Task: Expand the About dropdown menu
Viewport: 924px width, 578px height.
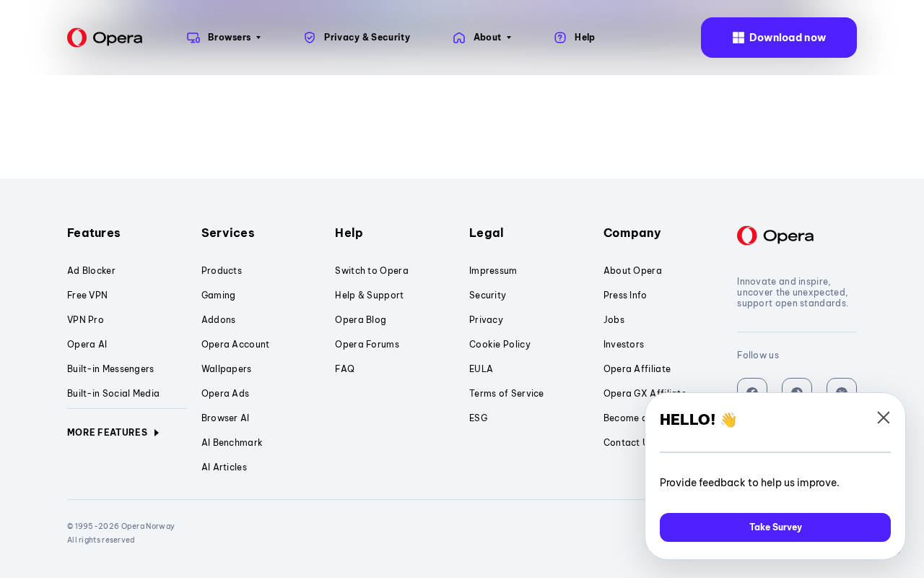Action: click(482, 38)
